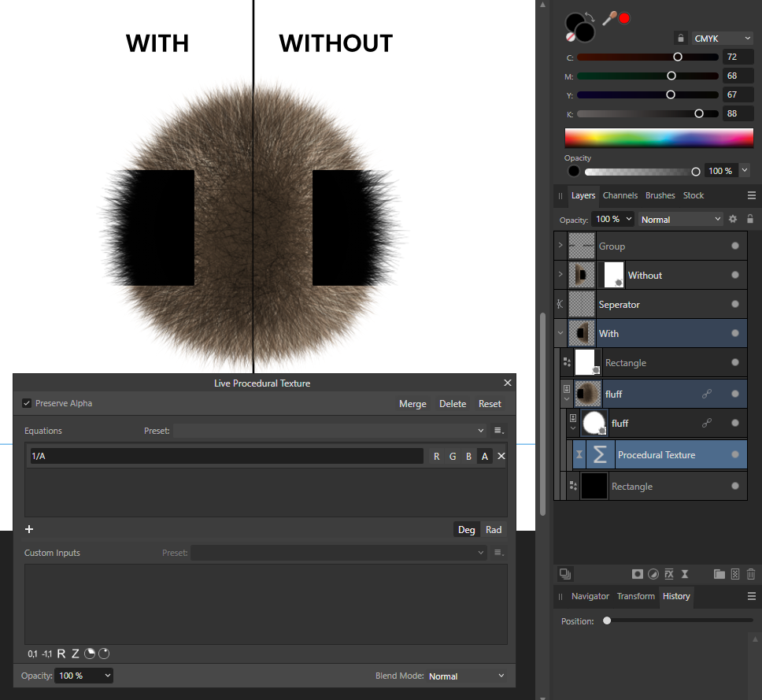Open the Navigator tab
Screen dimensions: 762x700
pyautogui.click(x=590, y=596)
